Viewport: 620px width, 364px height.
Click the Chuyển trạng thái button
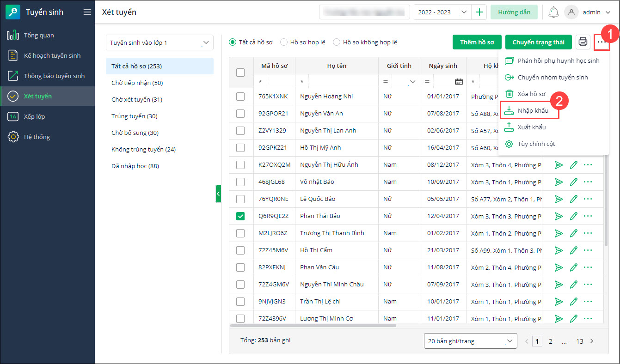point(538,42)
